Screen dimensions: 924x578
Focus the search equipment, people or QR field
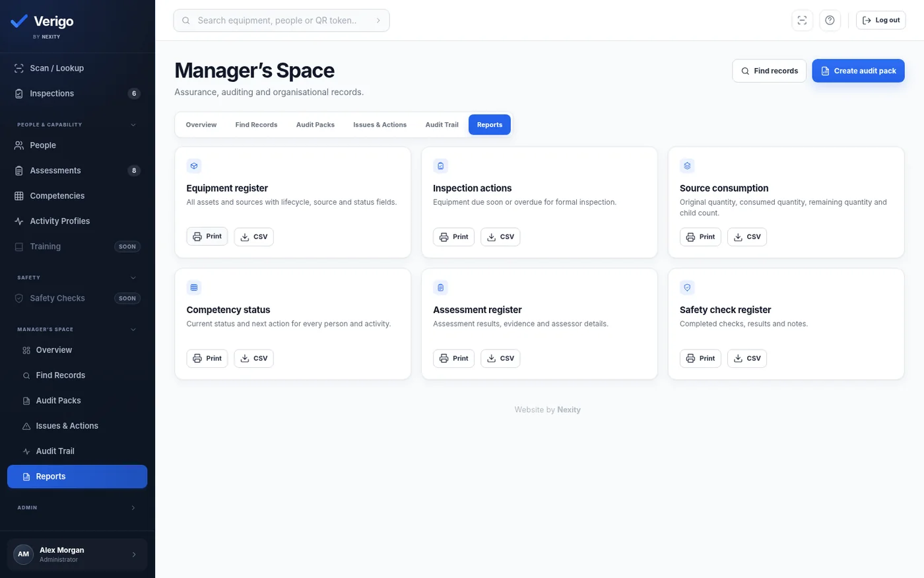pyautogui.click(x=281, y=20)
